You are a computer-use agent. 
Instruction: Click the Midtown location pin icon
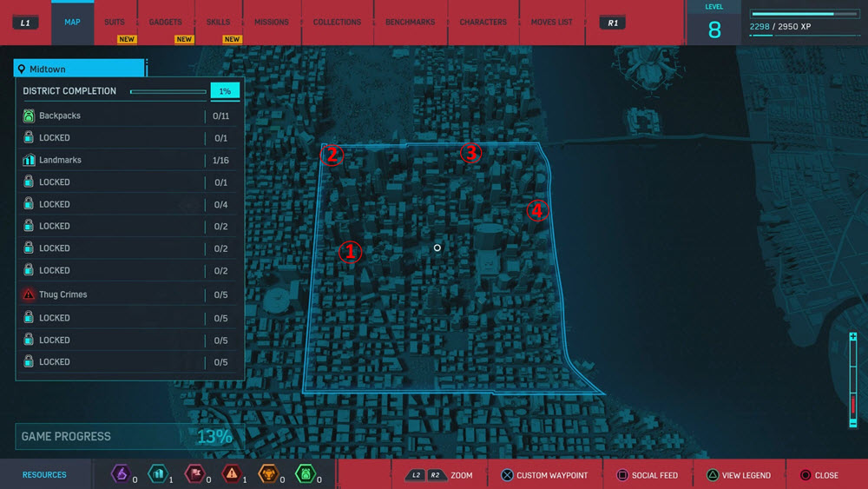pos(22,69)
